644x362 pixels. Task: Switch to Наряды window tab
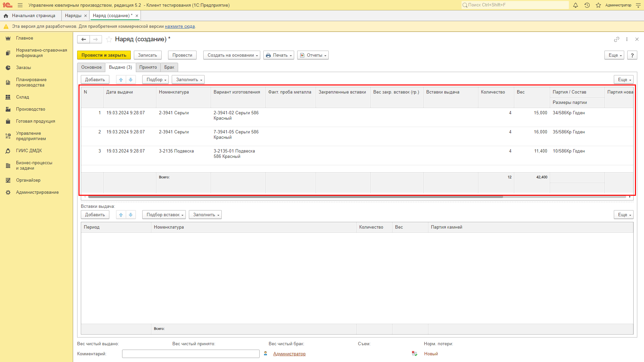click(x=73, y=16)
